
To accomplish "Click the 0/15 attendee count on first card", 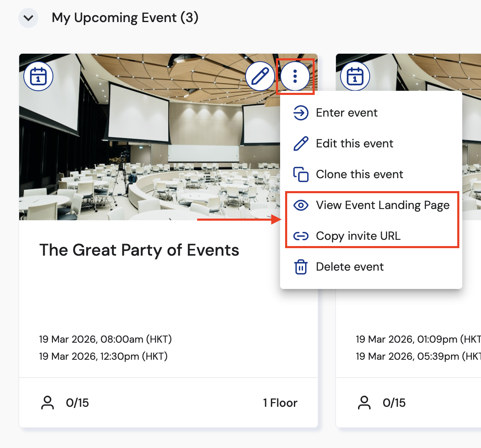I will (x=77, y=403).
